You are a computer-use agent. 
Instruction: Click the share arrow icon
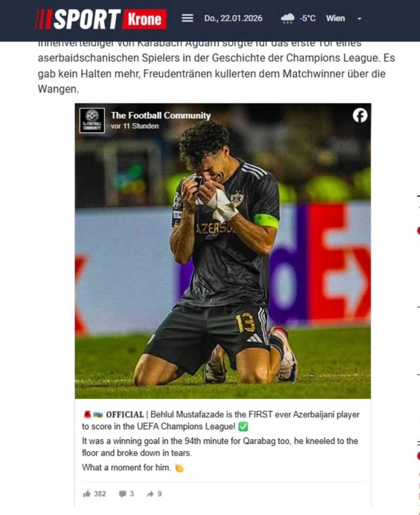(150, 494)
